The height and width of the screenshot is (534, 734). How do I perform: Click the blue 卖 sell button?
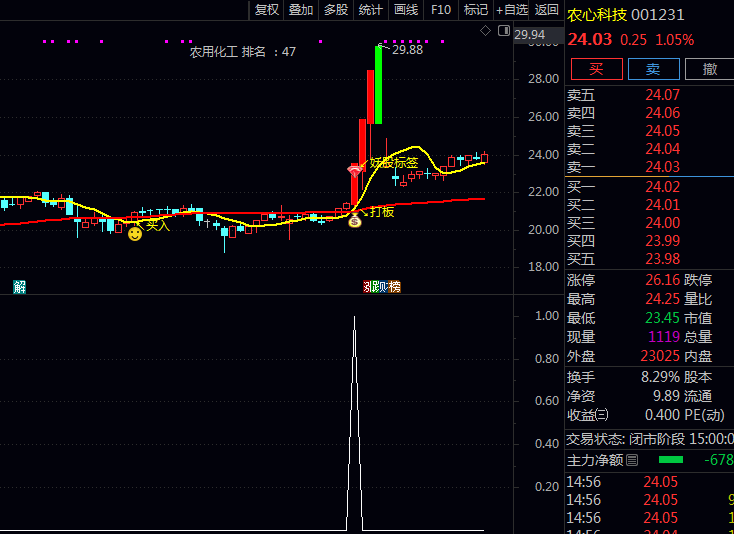click(x=653, y=69)
